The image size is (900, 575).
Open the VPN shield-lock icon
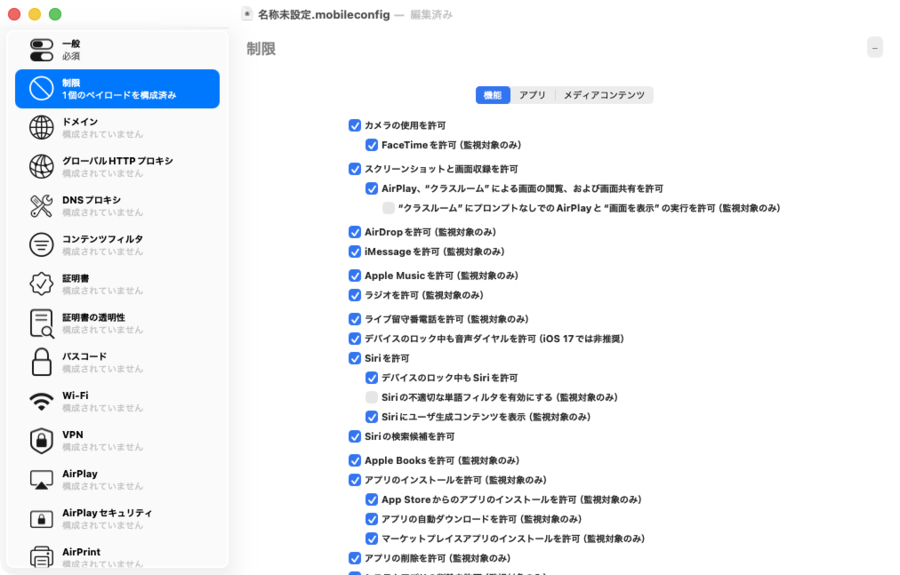[41, 440]
